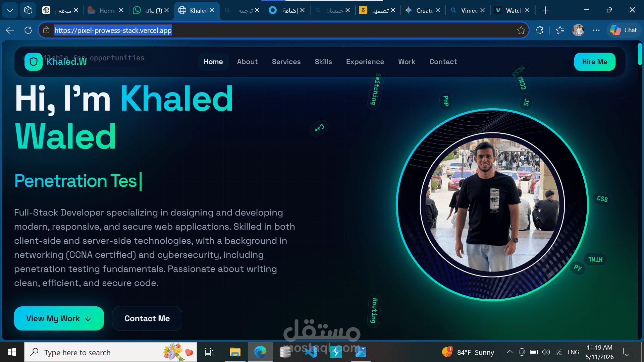Switch the ENG input language

[573, 352]
